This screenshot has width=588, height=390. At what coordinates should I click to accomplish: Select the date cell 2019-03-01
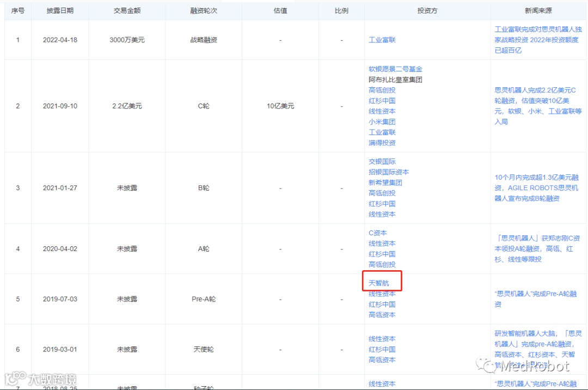(x=60, y=349)
